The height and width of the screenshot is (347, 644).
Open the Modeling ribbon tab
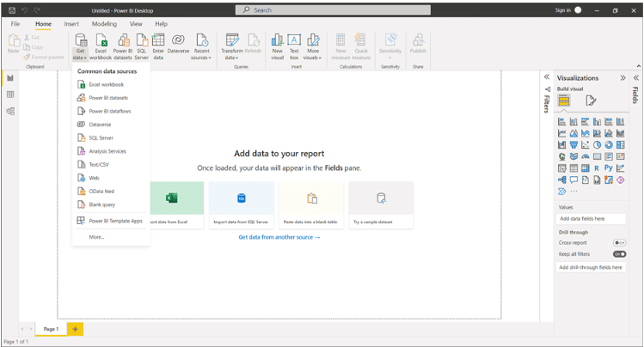click(104, 24)
